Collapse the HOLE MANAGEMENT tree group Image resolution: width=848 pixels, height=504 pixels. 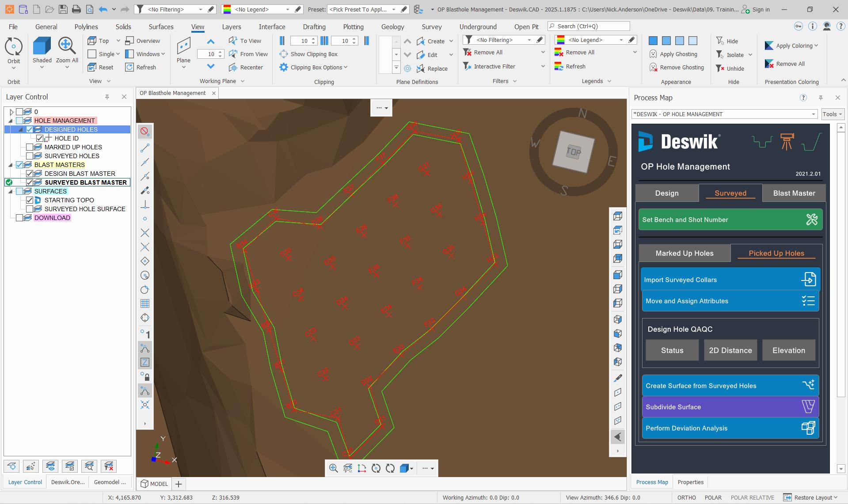coord(11,121)
